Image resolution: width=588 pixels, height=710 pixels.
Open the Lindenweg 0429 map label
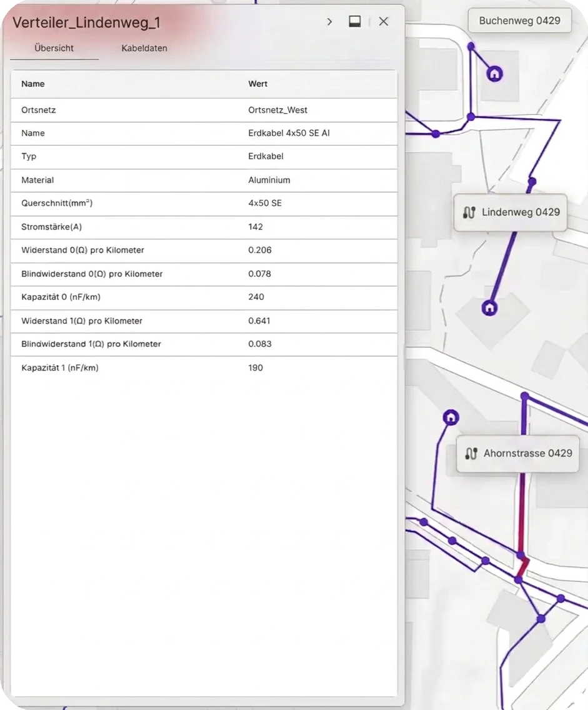(x=511, y=212)
